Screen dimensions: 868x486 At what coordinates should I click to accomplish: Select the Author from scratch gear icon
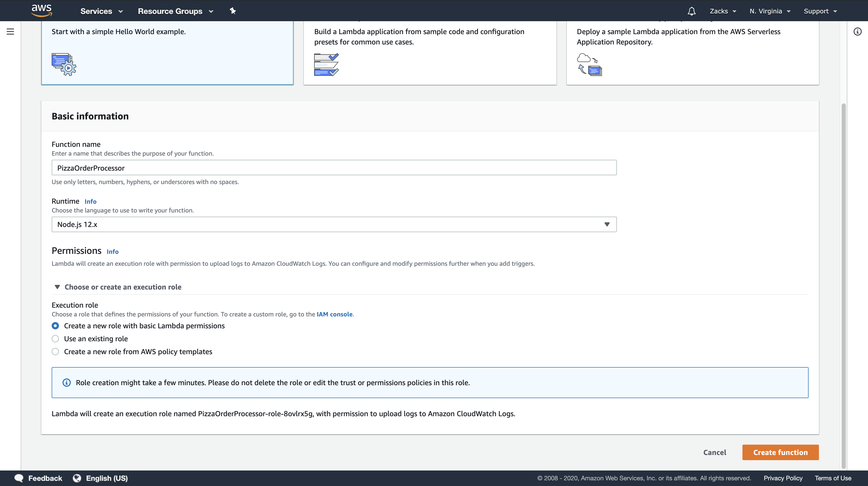[64, 64]
